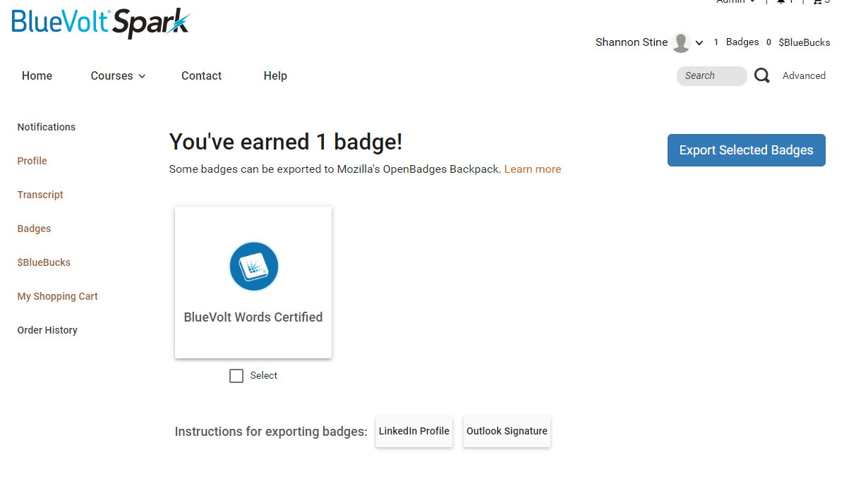Click the "Instructions for exporting badges:" label
The image size is (868, 493).
point(271,432)
